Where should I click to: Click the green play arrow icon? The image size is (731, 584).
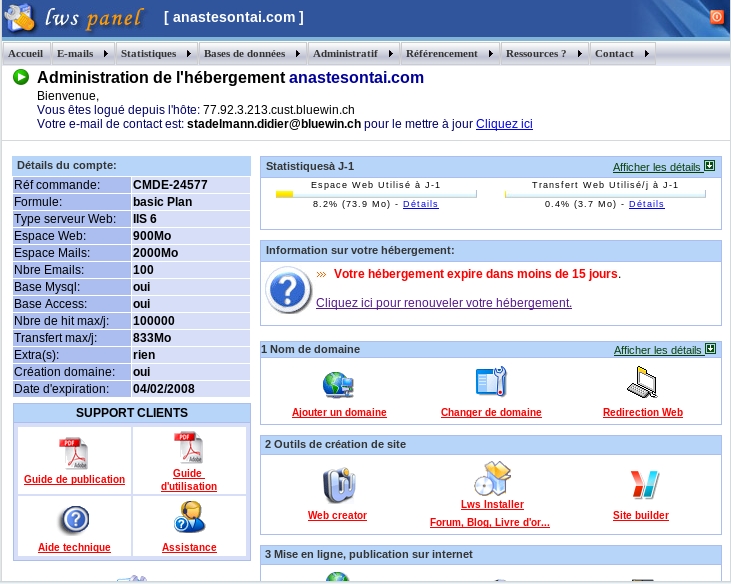click(21, 77)
